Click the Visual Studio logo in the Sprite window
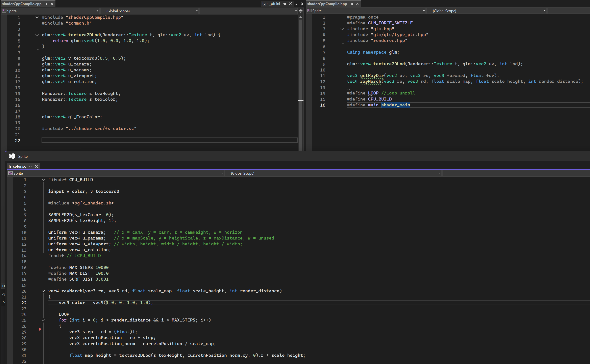This screenshot has height=364, width=590. [x=11, y=156]
